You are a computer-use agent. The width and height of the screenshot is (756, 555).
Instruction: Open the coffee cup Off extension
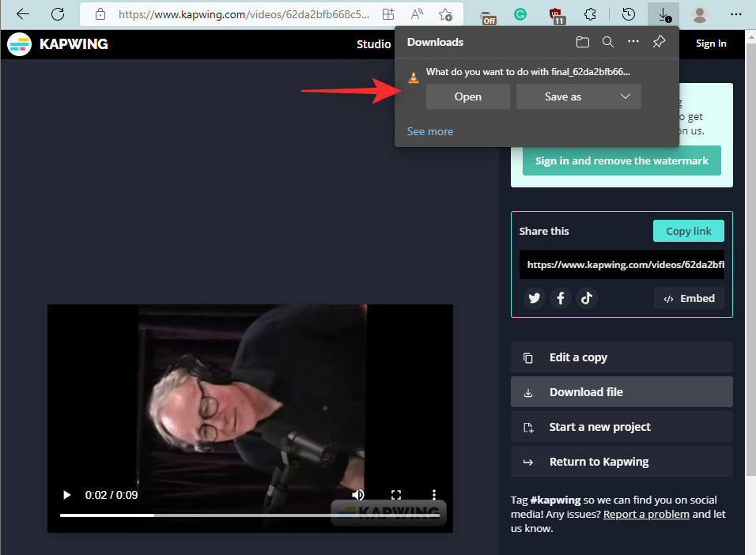[488, 17]
